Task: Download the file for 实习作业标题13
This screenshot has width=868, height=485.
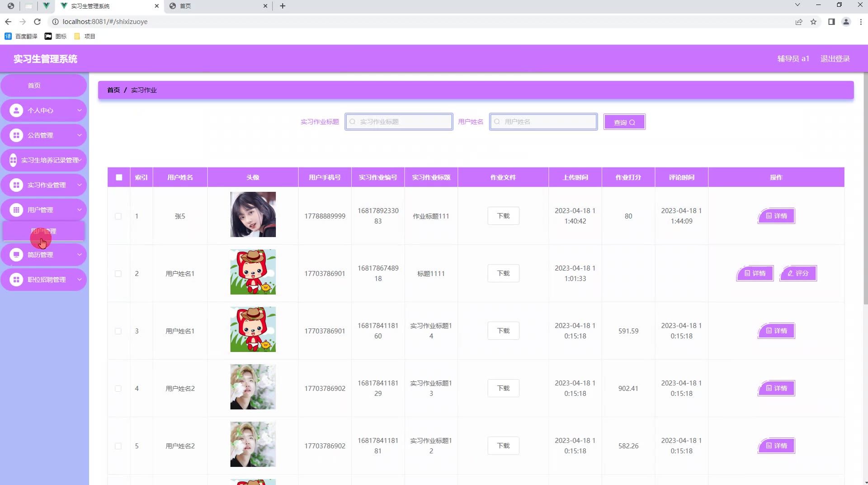Action: (503, 388)
